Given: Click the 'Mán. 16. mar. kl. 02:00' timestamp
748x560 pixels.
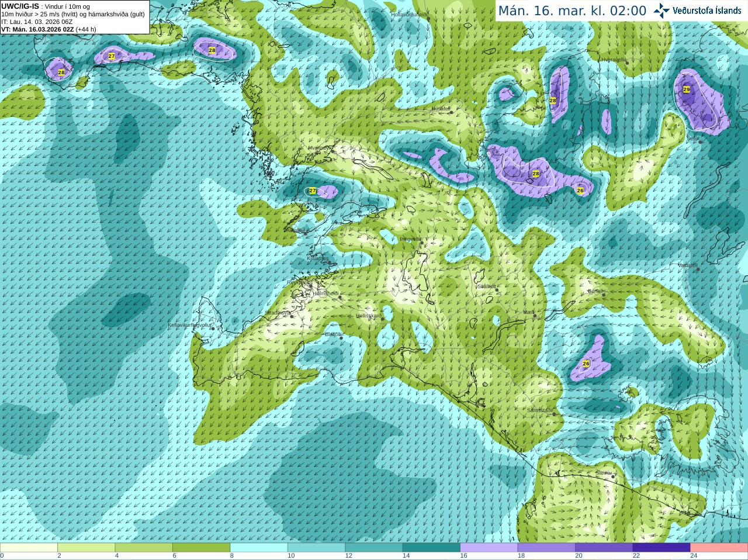Looking at the screenshot, I should click(572, 11).
